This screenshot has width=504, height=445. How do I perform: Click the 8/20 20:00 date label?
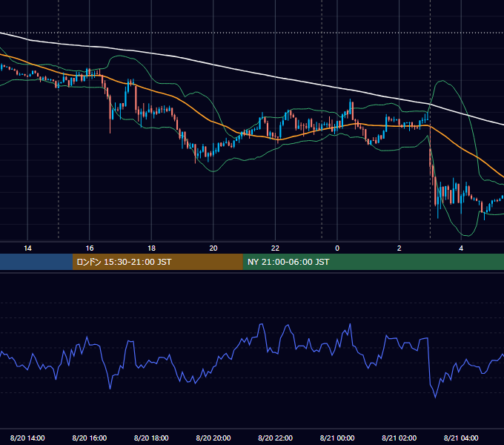[x=213, y=438]
